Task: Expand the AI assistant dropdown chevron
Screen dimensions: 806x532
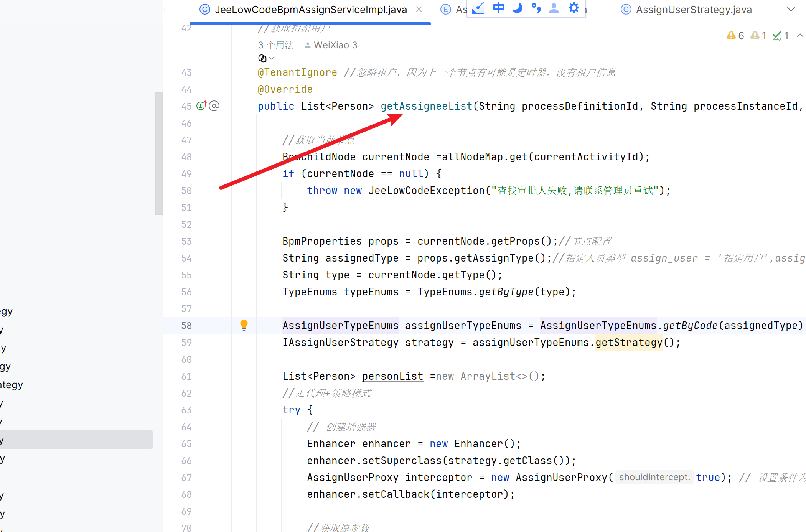Action: click(272, 58)
